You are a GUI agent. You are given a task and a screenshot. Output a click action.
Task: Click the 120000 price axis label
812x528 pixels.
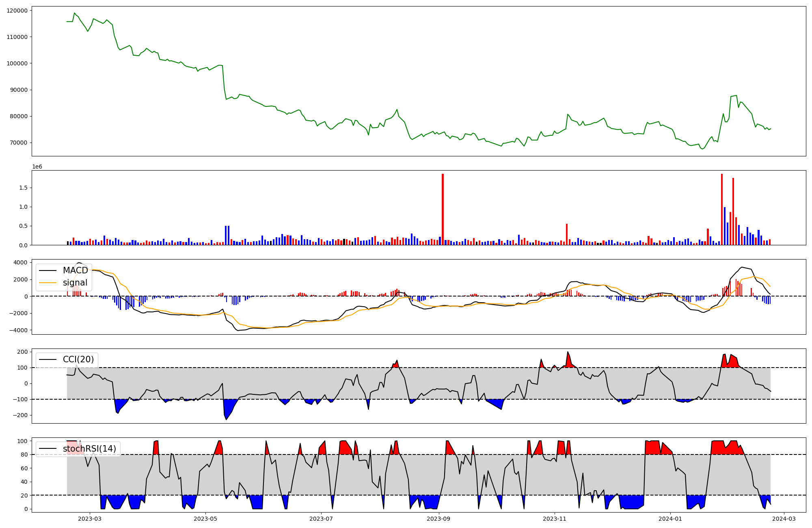pyautogui.click(x=17, y=11)
